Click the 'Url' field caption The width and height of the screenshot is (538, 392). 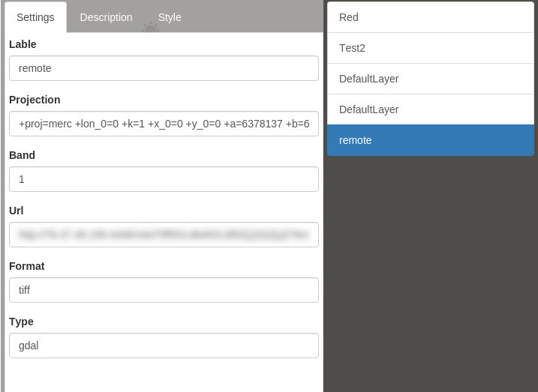[17, 211]
